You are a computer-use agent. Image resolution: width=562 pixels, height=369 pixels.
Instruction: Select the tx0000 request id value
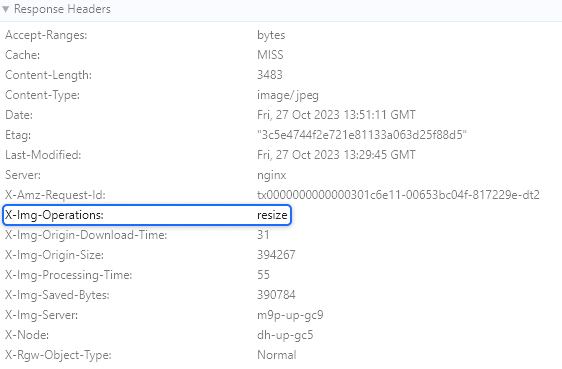click(398, 195)
